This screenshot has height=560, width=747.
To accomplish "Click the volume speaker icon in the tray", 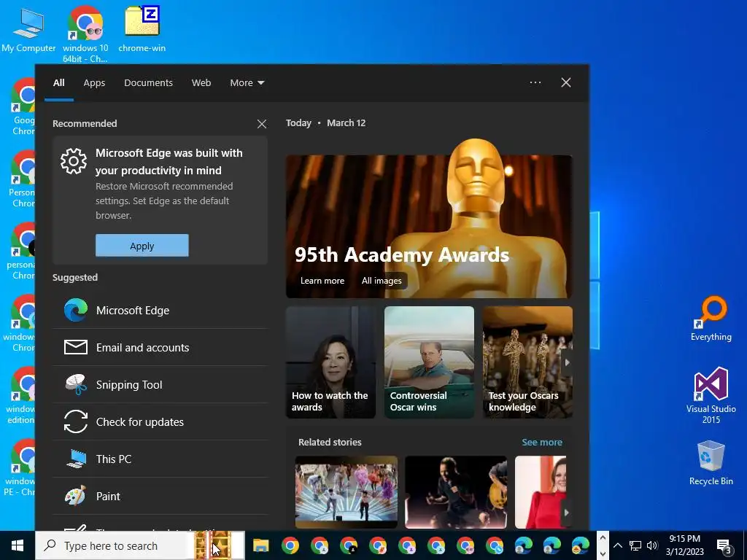I will (652, 545).
